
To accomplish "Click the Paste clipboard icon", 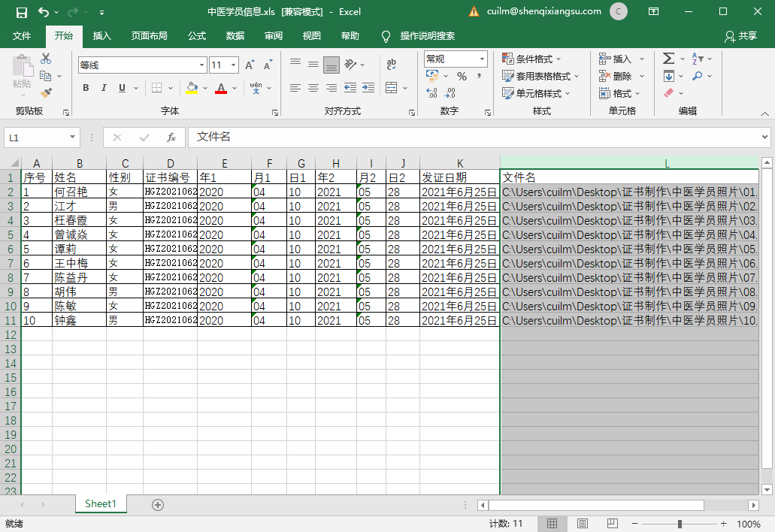I will click(23, 66).
